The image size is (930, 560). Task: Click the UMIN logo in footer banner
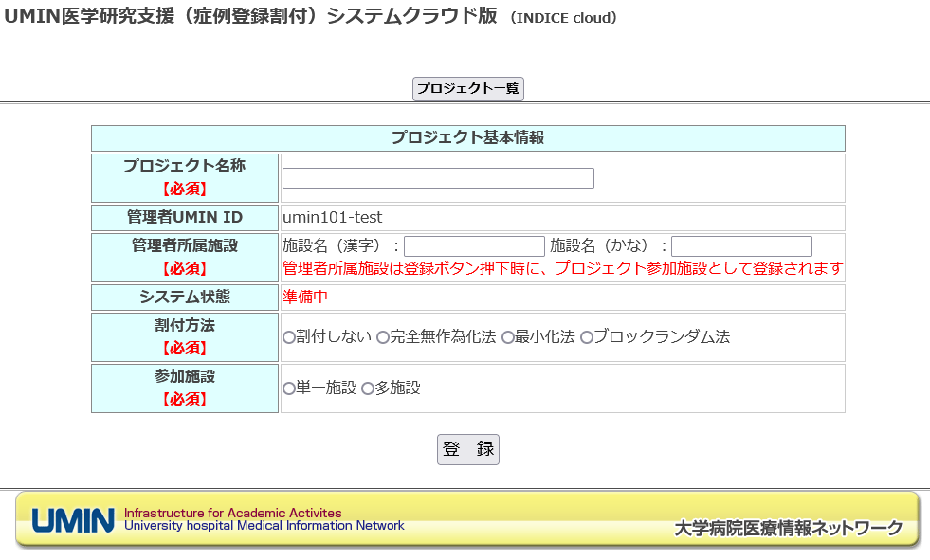(x=73, y=520)
